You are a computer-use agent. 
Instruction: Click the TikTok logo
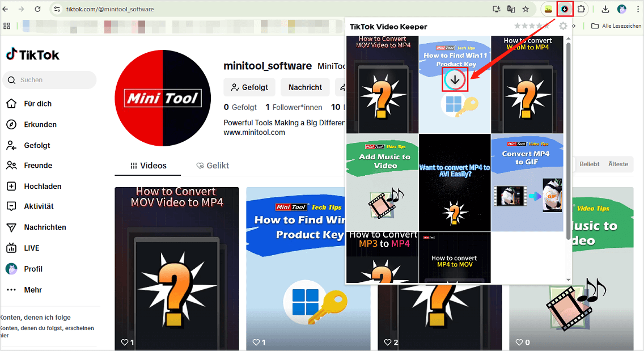point(33,54)
